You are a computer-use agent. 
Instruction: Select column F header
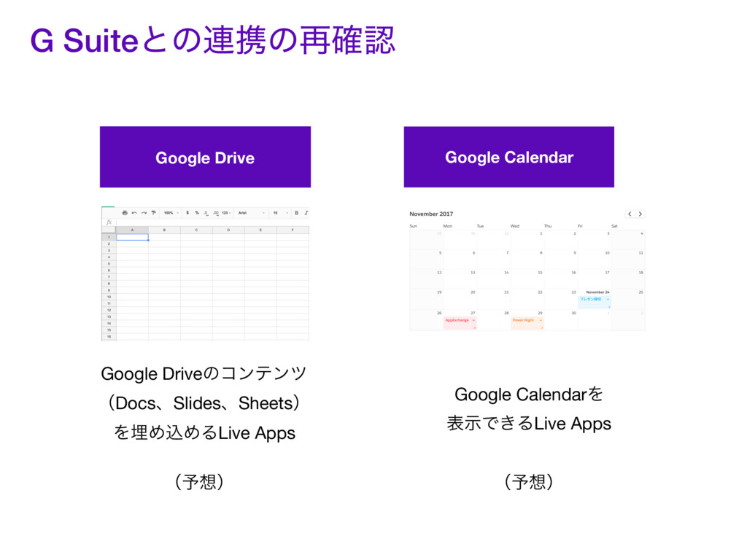[293, 230]
